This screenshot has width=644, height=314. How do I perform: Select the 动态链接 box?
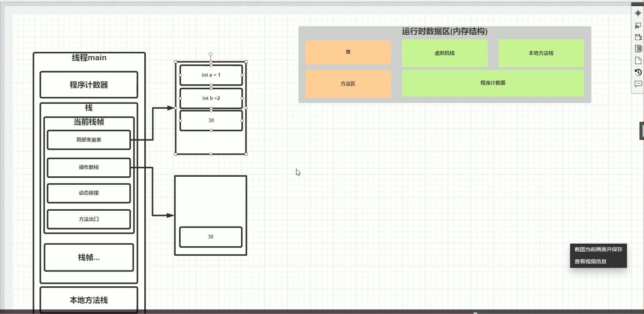point(89,193)
